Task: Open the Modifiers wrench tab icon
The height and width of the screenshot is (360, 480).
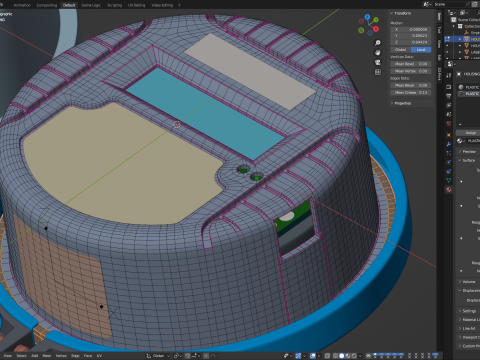Action: click(449, 144)
